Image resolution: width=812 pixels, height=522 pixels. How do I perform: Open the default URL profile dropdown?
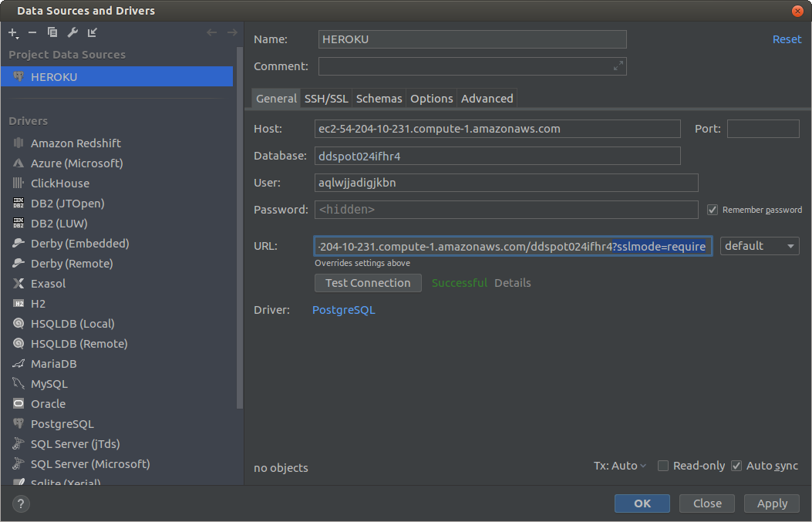(760, 245)
